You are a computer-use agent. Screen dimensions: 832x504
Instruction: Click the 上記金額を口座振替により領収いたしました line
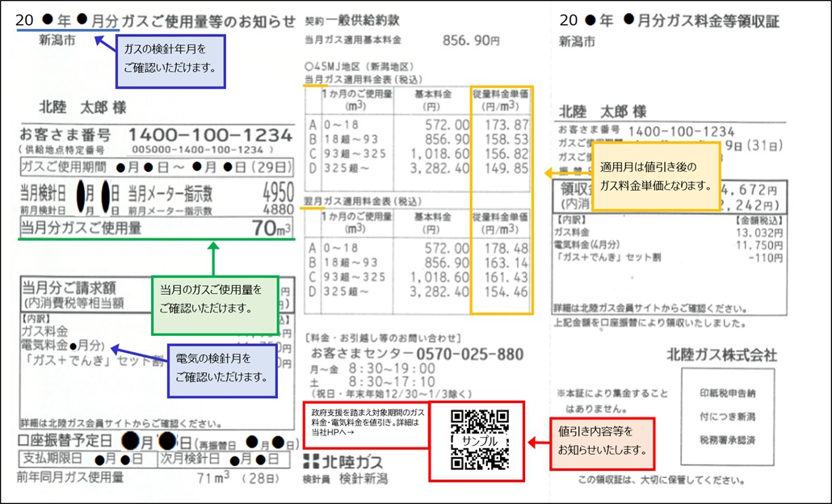pyautogui.click(x=650, y=323)
